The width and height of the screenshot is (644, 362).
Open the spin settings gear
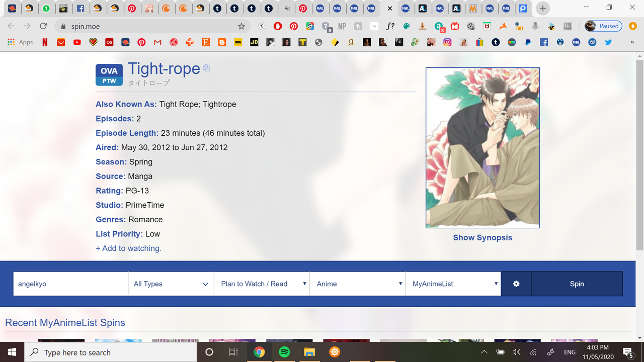516,284
